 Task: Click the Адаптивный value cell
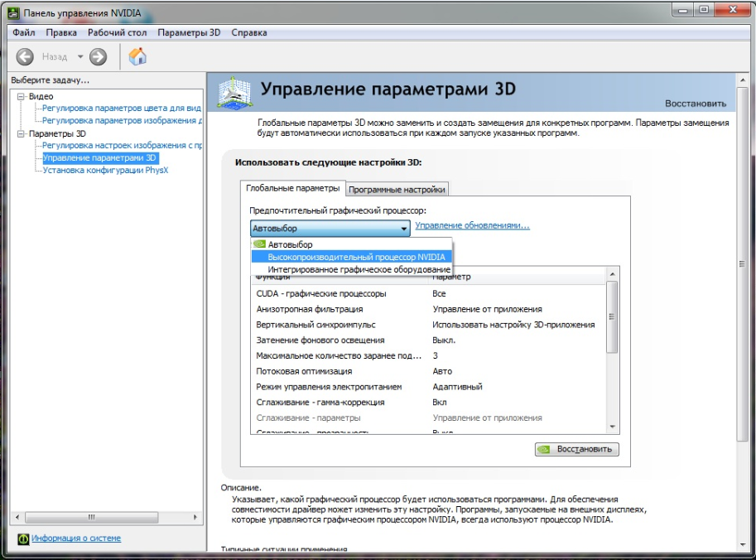pyautogui.click(x=458, y=387)
